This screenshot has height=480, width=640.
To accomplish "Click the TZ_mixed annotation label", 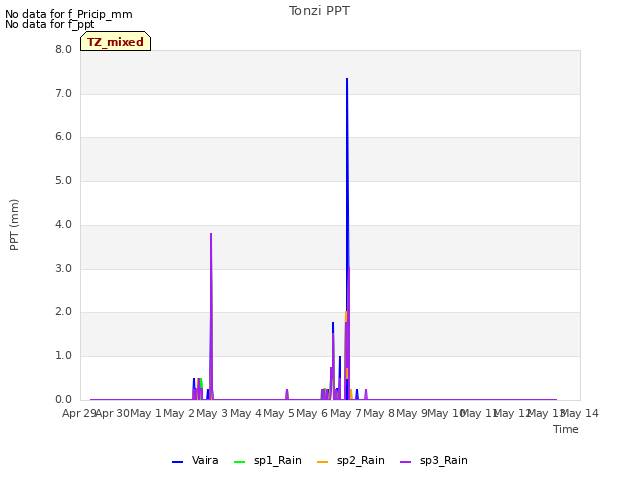I will 116,42.
